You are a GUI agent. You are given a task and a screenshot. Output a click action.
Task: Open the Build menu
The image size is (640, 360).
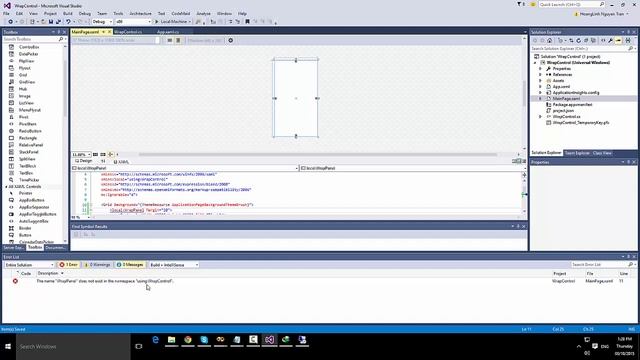[67, 13]
